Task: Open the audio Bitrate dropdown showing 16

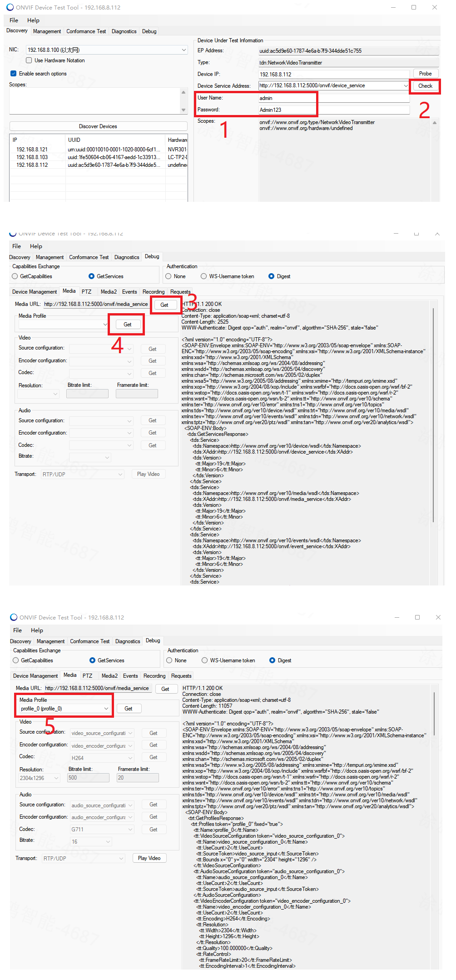Action: click(91, 842)
